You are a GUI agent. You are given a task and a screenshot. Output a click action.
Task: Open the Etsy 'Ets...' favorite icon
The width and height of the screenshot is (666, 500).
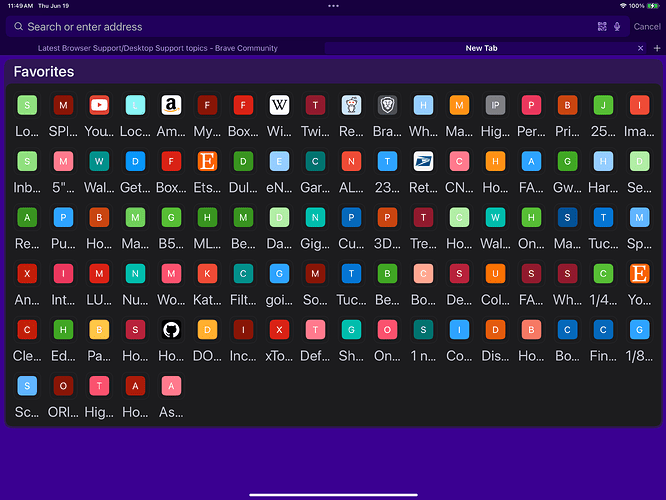207,161
